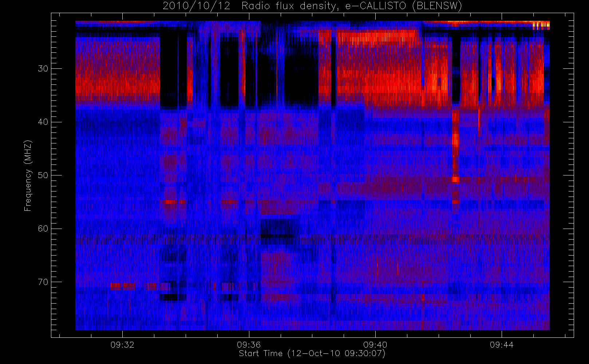Select the 09:32 time tick label
The height and width of the screenshot is (364, 589).
coord(122,345)
